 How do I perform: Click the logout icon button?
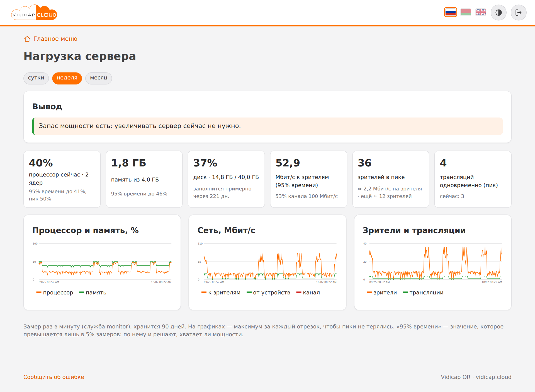[518, 13]
